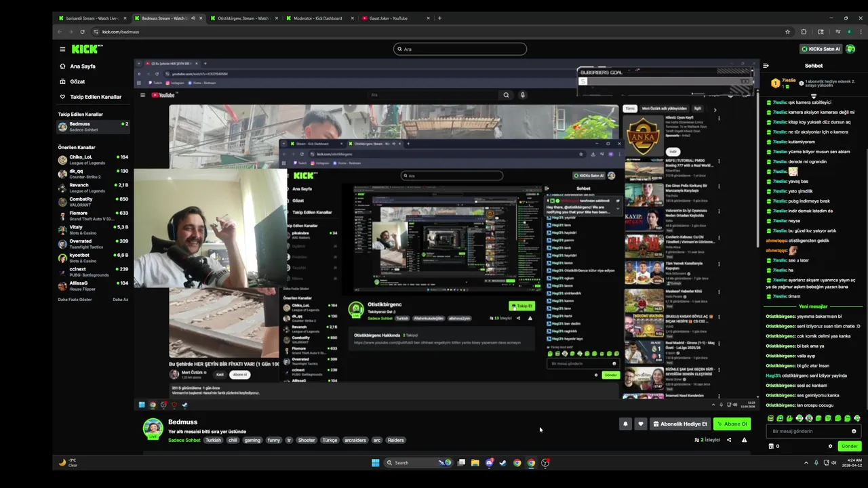The height and width of the screenshot is (488, 868).
Task: Open a new browser tab
Action: 439,18
